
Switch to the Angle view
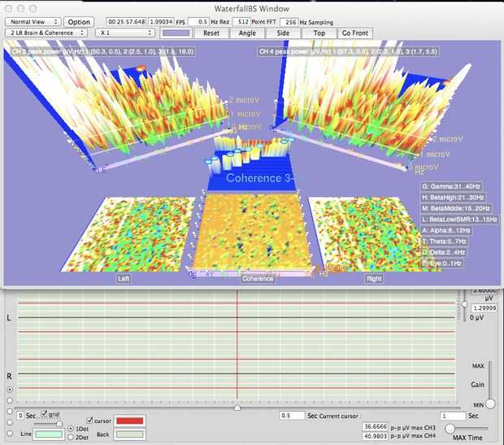point(247,33)
